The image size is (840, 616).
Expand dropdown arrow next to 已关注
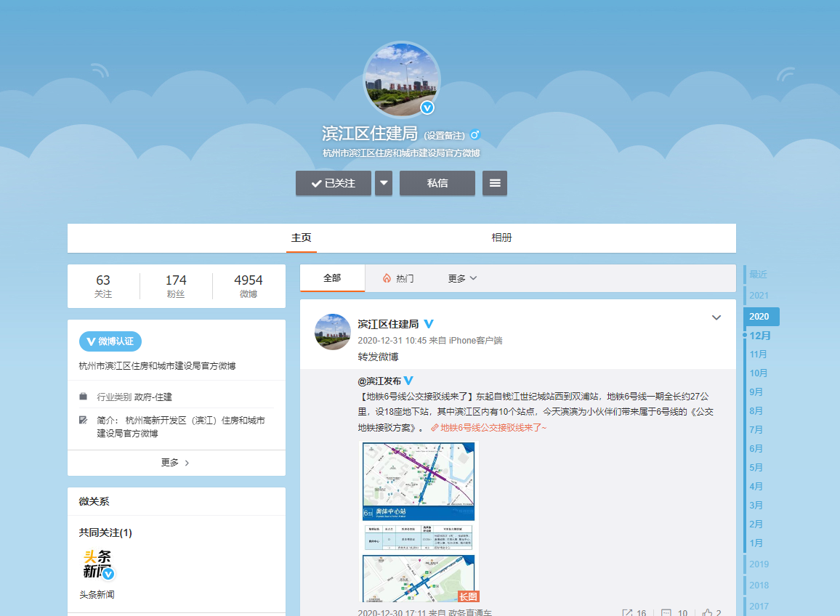click(x=384, y=183)
